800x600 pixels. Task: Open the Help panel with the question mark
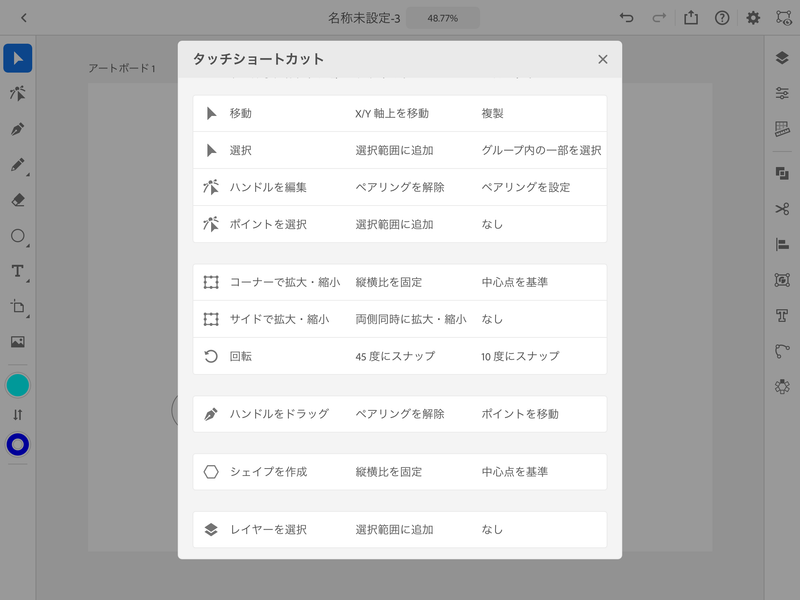point(720,17)
